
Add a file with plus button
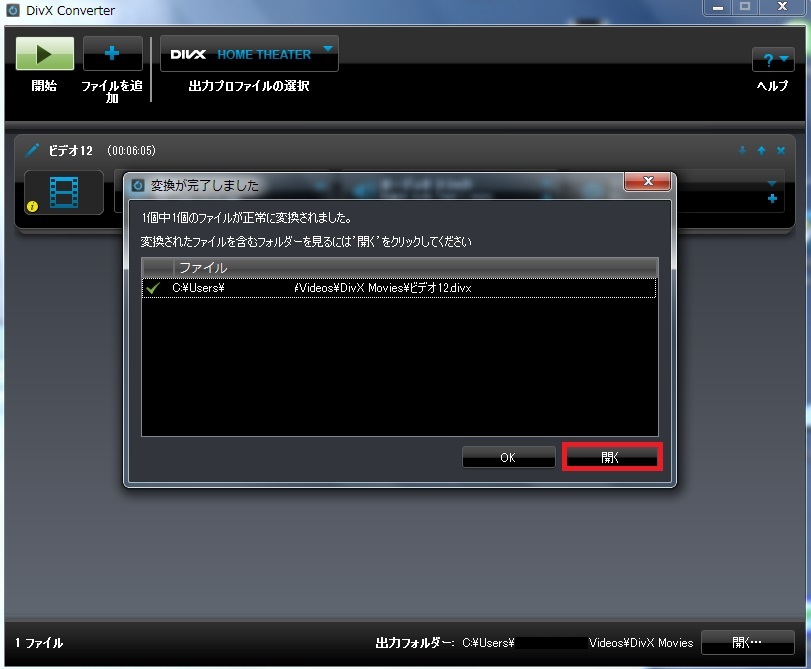112,53
